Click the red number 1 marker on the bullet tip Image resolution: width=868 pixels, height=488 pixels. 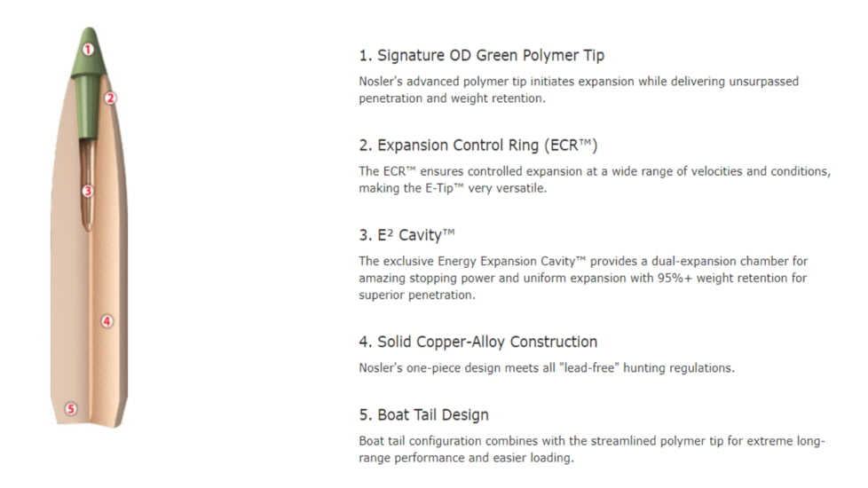(x=88, y=50)
